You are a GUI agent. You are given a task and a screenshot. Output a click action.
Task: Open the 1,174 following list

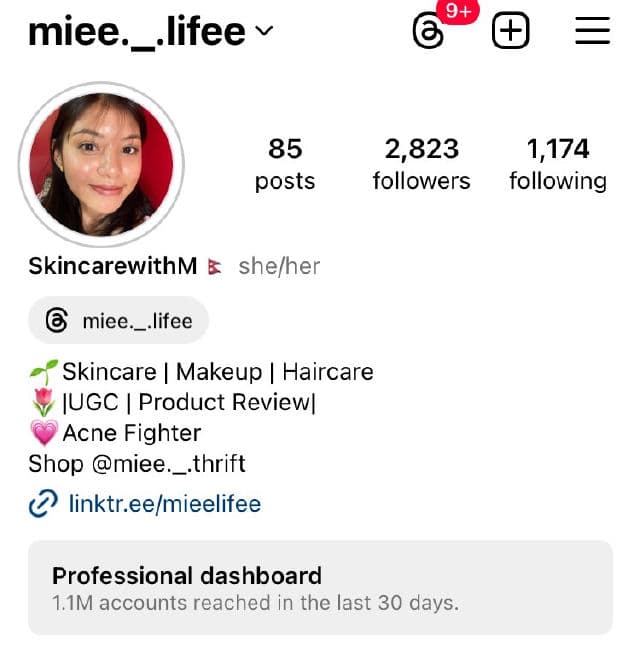[x=558, y=165]
